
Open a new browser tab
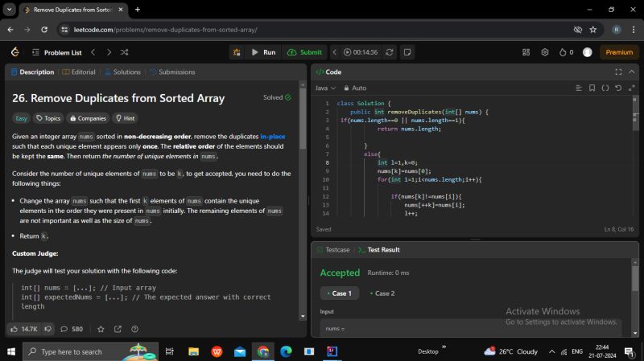(x=138, y=10)
